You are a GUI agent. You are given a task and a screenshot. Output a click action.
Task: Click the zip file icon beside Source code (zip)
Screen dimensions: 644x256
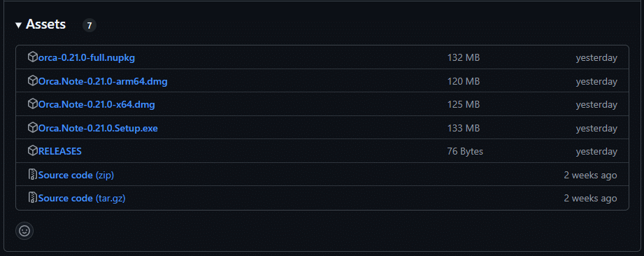click(32, 175)
